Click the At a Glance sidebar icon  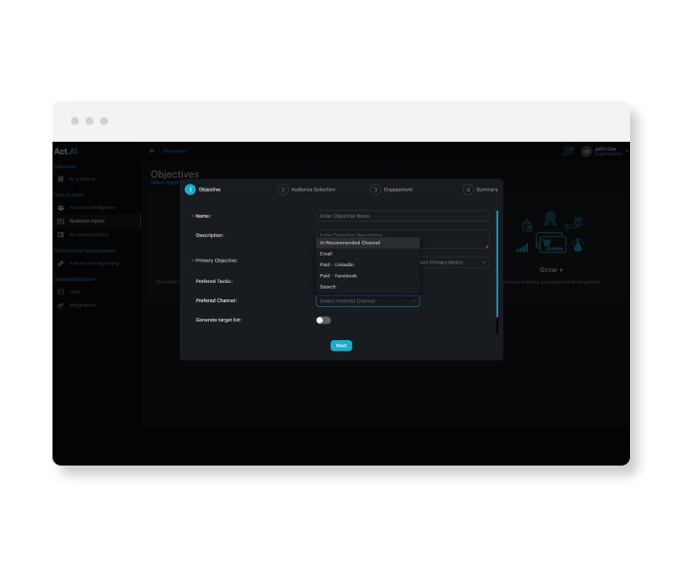coord(60,179)
